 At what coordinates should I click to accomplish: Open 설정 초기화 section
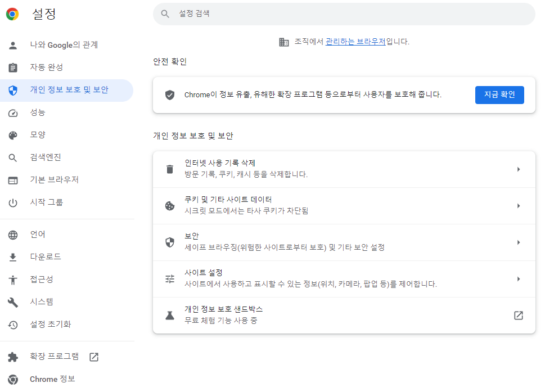(x=66, y=325)
